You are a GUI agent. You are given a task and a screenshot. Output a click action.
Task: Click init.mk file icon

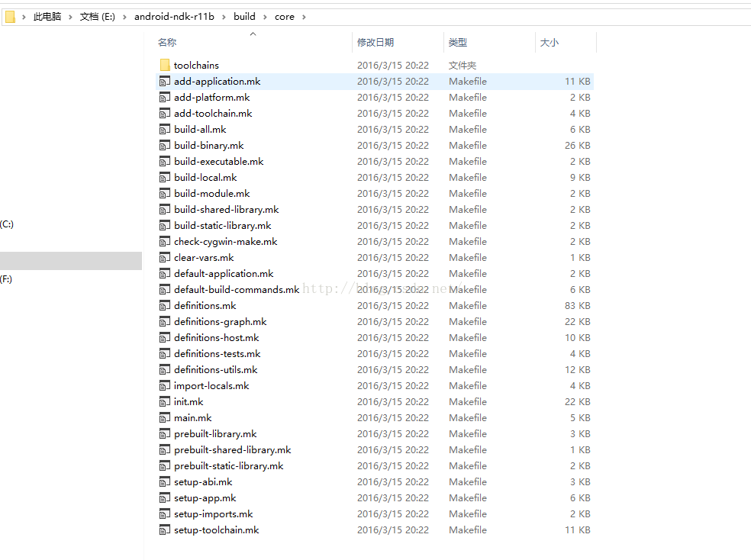pyautogui.click(x=165, y=402)
